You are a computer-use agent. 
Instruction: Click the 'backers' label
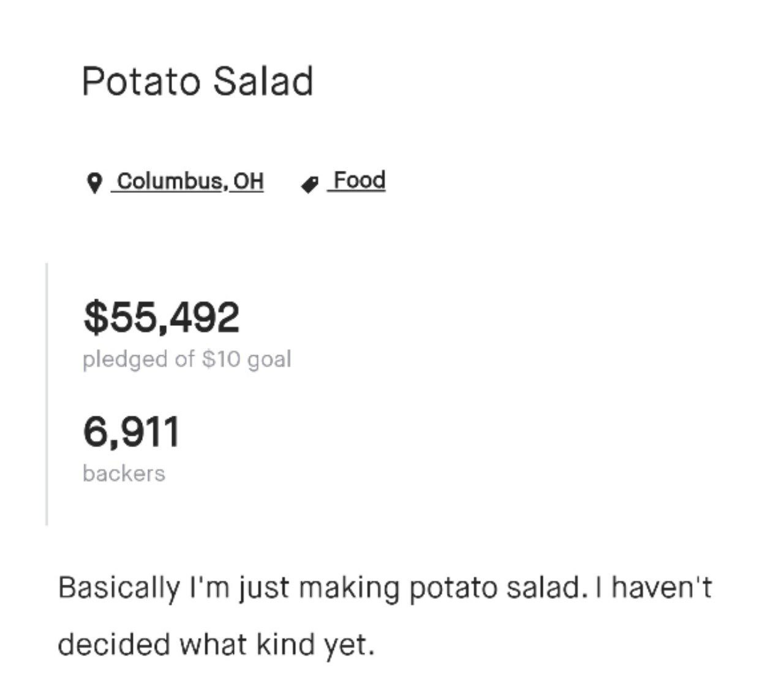[124, 473]
